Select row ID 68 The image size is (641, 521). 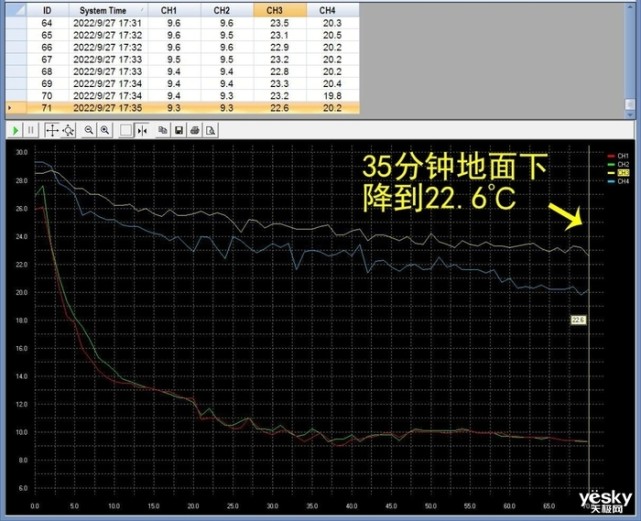(182, 72)
